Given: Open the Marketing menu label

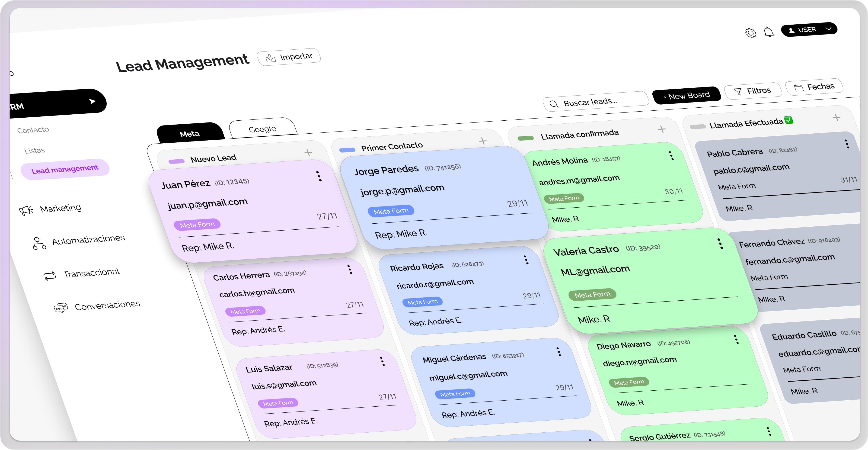Looking at the screenshot, I should [61, 208].
